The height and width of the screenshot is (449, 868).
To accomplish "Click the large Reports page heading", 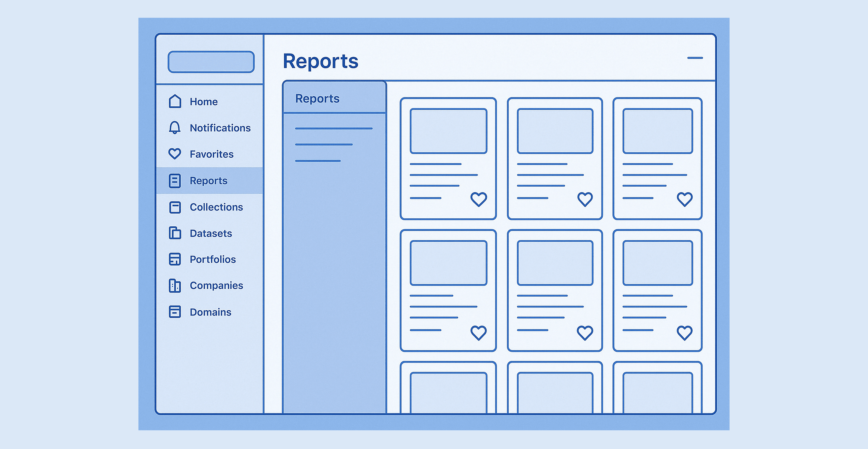I will pyautogui.click(x=320, y=62).
